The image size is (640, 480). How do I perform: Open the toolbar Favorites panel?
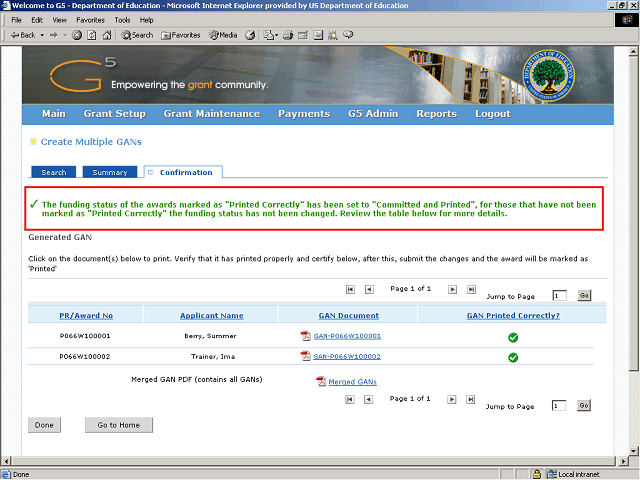tap(180, 35)
